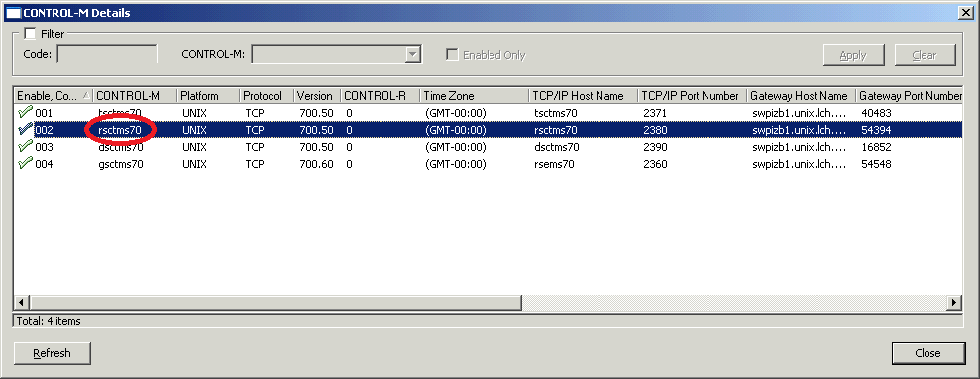Click gateway port 40483
The width and height of the screenshot is (980, 379).
876,113
